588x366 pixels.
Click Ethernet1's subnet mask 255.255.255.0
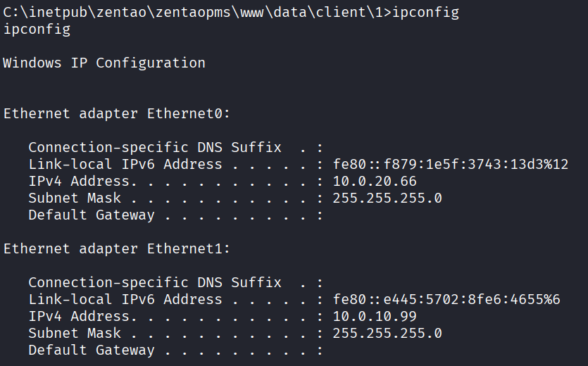387,333
